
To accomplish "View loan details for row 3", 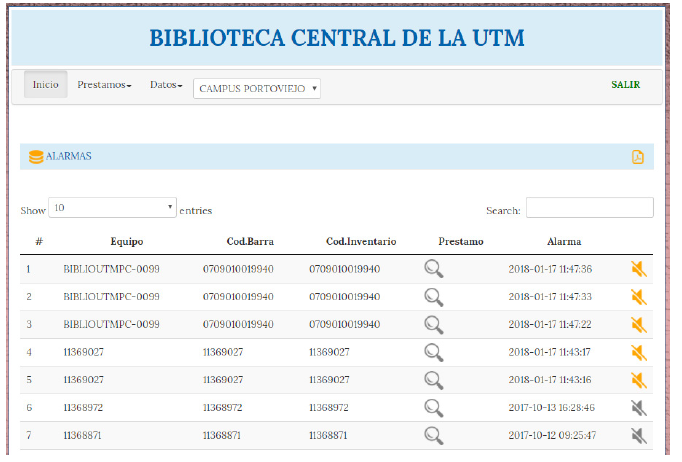I will [433, 325].
